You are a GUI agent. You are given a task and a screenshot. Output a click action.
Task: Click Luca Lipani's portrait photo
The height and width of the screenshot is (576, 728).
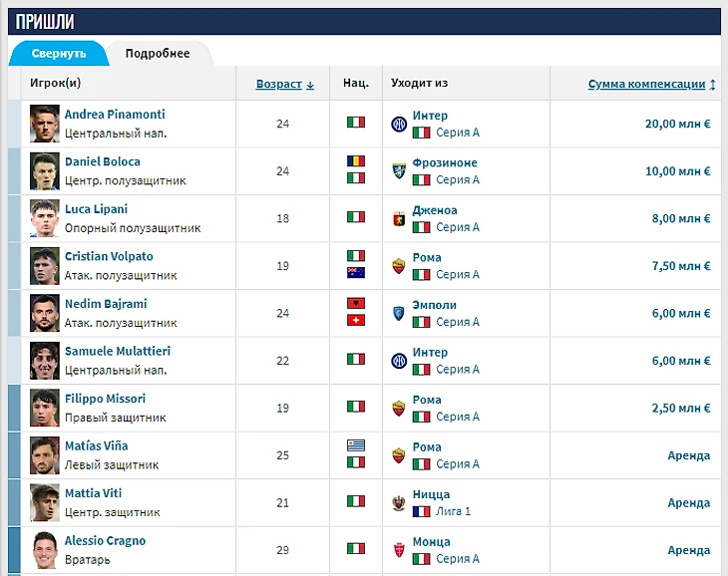pyautogui.click(x=45, y=218)
